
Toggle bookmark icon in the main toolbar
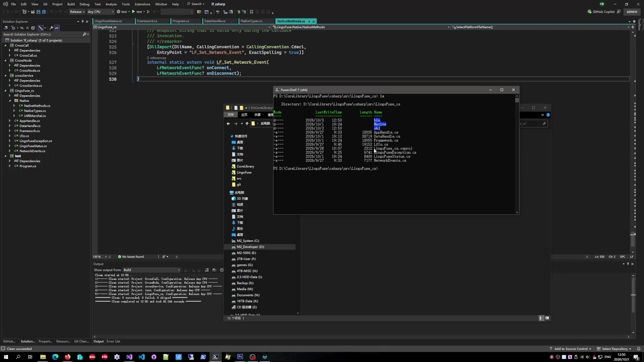[x=252, y=12]
